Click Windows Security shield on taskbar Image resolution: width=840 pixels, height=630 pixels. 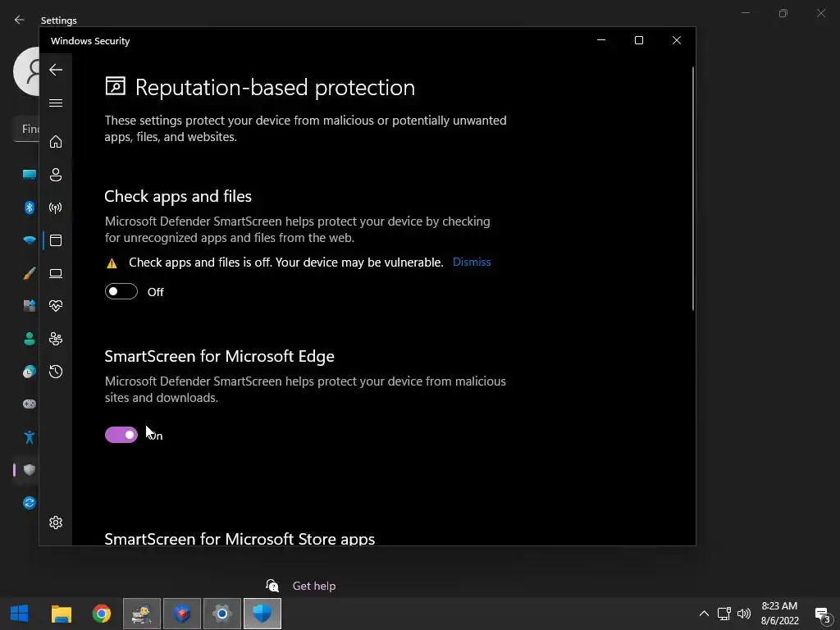pyautogui.click(x=262, y=614)
